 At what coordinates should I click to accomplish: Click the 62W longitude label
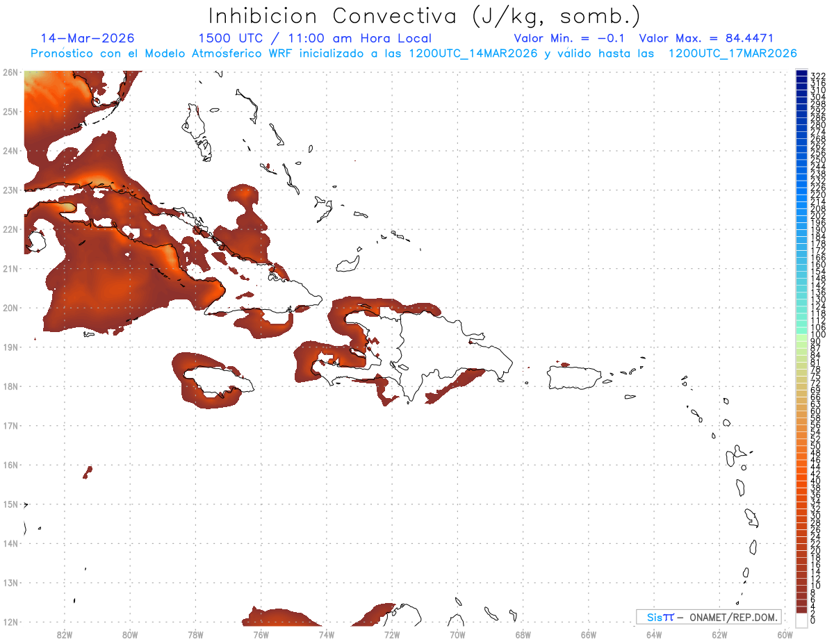pos(719,634)
